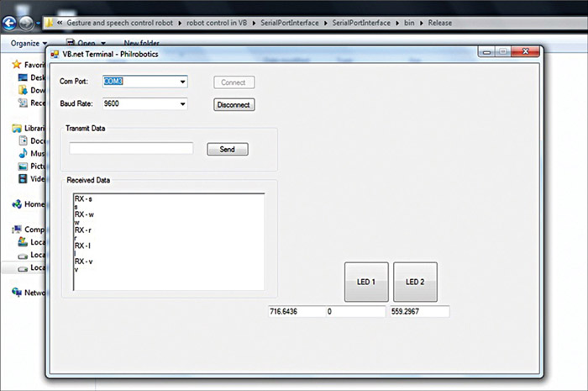Click the VB.net Terminal title bar icon
588x391 pixels.
(x=55, y=53)
